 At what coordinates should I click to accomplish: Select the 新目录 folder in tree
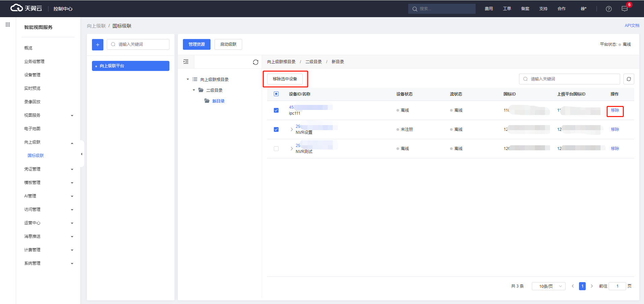218,101
